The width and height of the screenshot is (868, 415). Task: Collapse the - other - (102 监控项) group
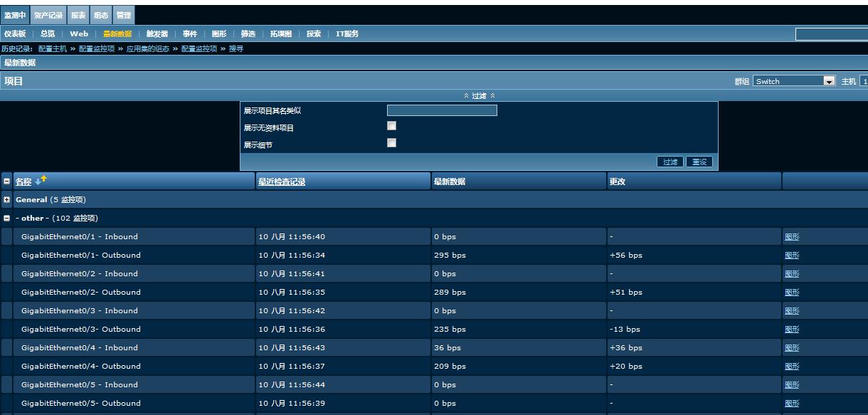coord(6,219)
